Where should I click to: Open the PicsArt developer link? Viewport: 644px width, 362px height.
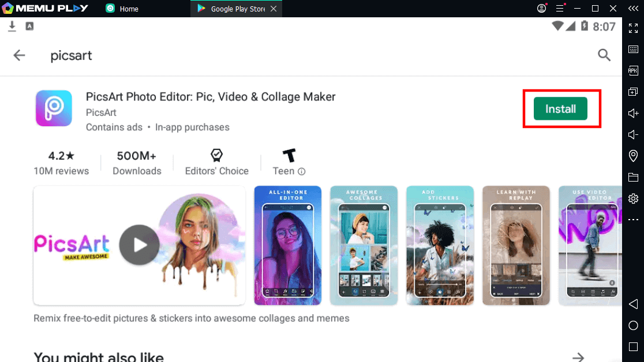[101, 112]
